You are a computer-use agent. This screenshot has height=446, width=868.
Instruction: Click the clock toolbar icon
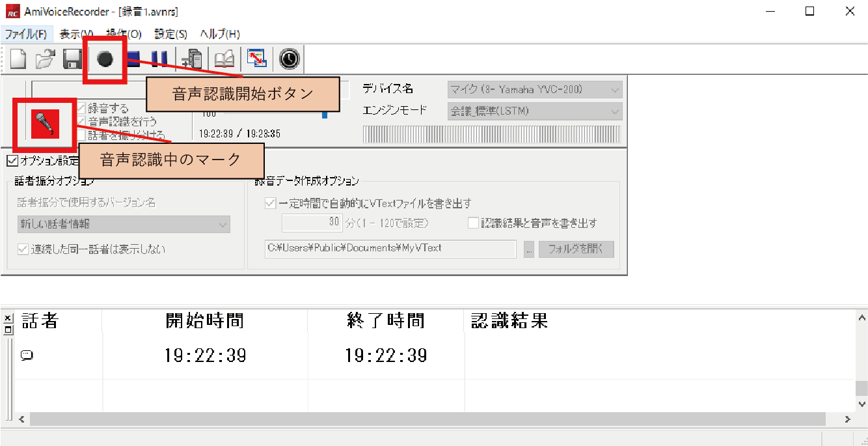[290, 59]
